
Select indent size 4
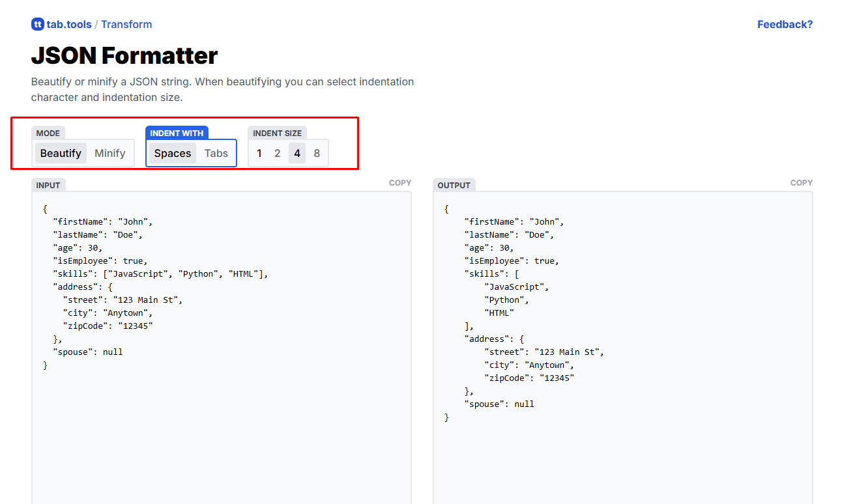pos(297,153)
